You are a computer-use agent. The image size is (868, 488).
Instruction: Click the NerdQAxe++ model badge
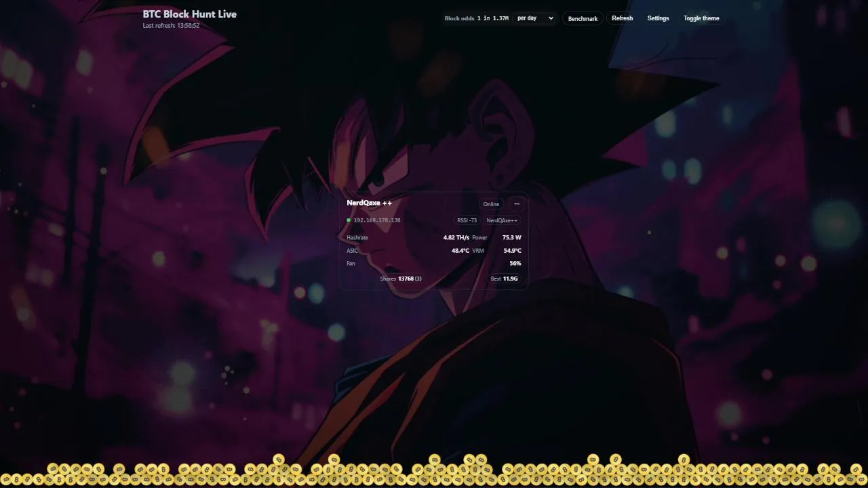(502, 220)
